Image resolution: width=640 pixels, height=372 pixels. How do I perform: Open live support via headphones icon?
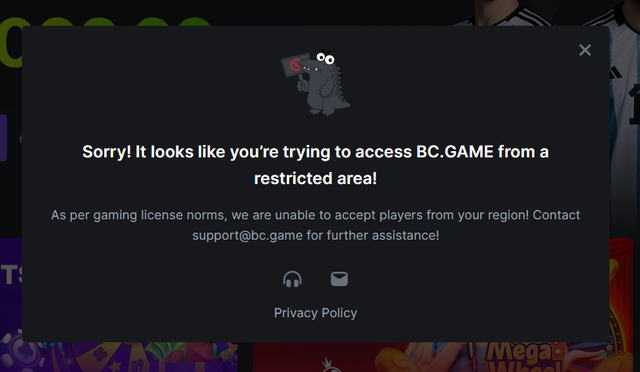292,279
